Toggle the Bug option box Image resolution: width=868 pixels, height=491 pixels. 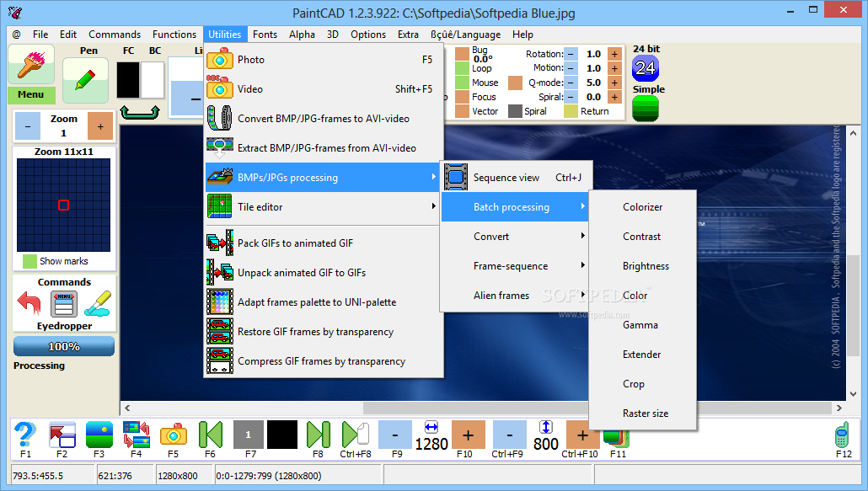(463, 54)
